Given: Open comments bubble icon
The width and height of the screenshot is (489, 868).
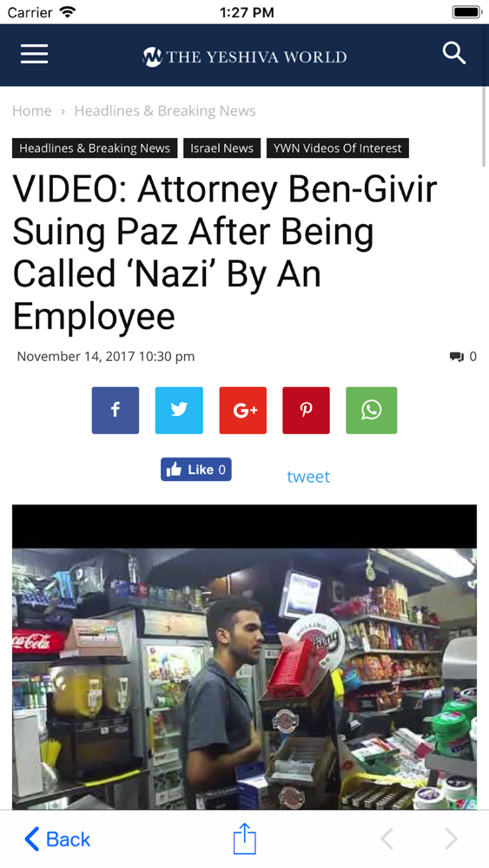Looking at the screenshot, I should pos(456,357).
